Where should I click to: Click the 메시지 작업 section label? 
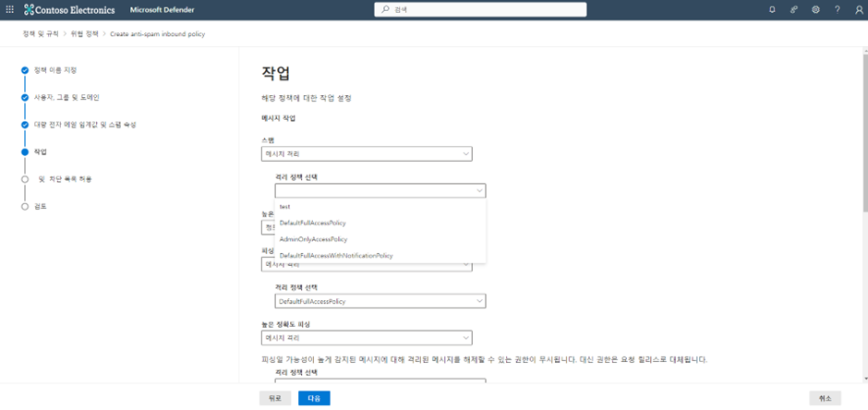click(x=277, y=118)
